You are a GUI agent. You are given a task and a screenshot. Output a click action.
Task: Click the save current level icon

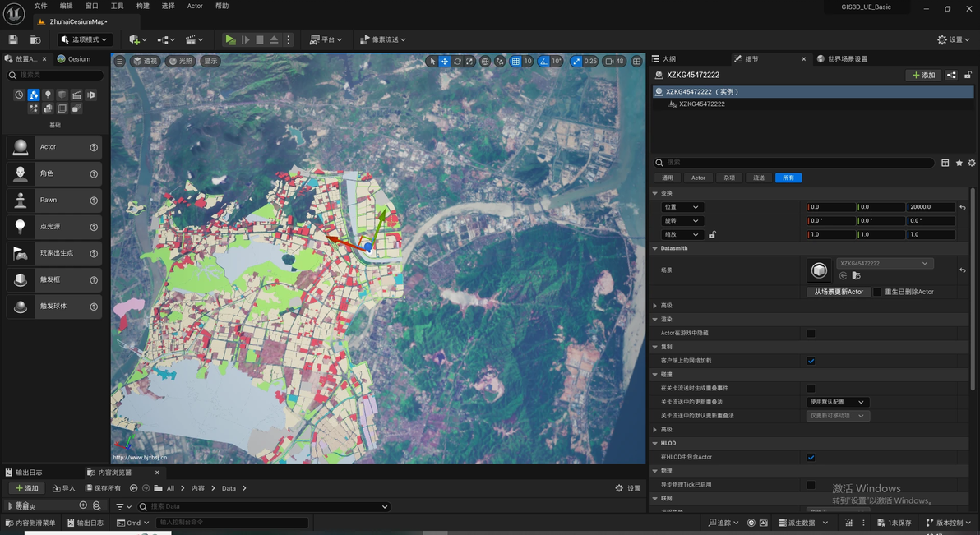point(13,39)
